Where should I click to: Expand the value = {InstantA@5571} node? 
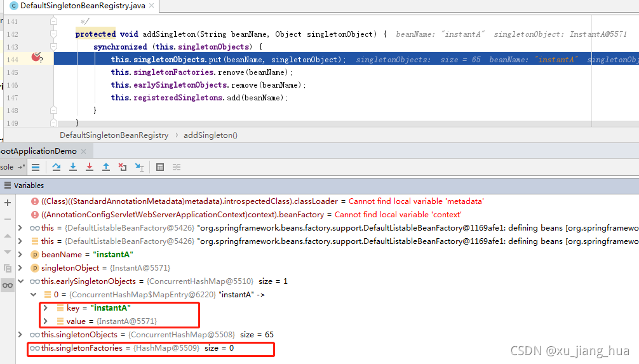tap(46, 321)
